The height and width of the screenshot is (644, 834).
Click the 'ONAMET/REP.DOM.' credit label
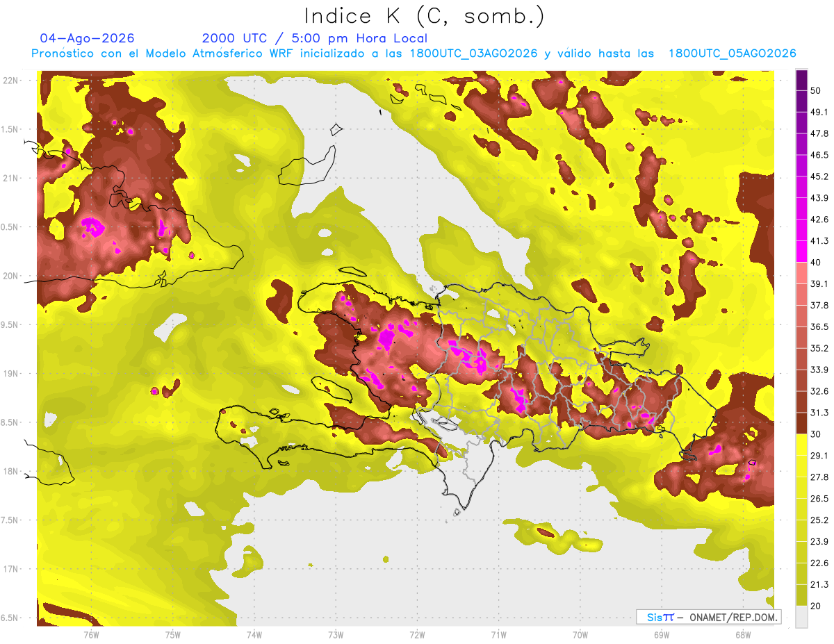pyautogui.click(x=733, y=617)
